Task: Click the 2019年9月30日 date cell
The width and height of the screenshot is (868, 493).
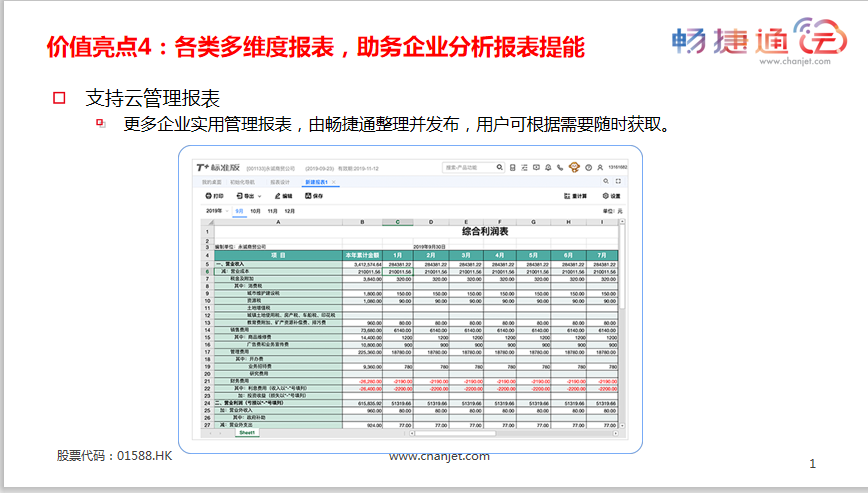Action: (x=430, y=247)
